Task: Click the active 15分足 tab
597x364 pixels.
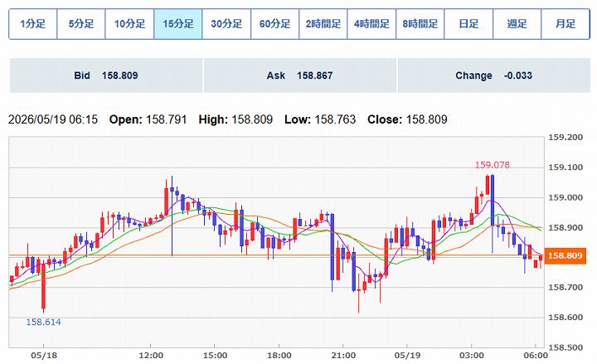Action: [x=177, y=24]
